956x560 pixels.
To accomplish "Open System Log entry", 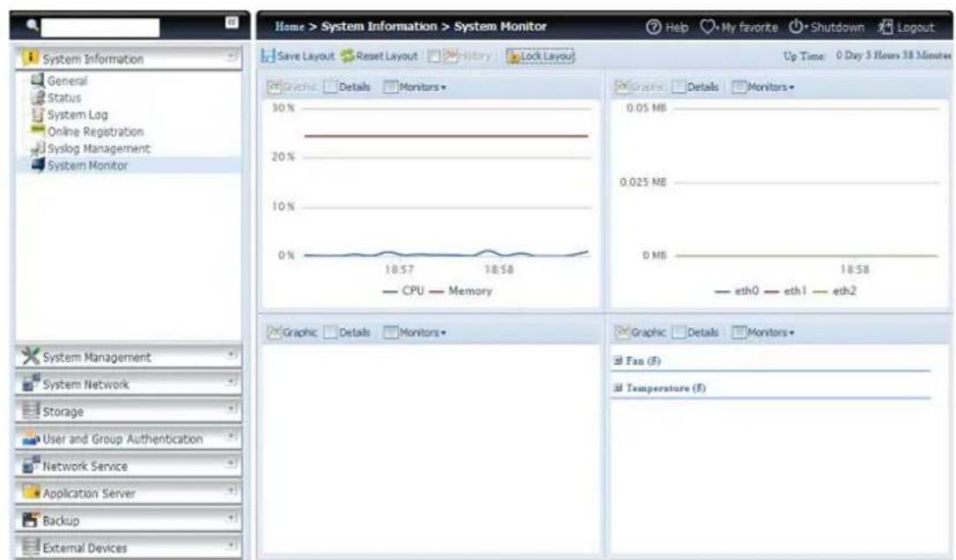I will [77, 115].
